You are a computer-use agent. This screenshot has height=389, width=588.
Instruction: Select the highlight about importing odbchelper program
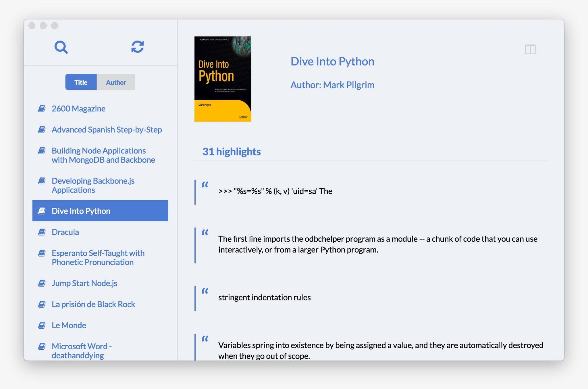pos(378,244)
